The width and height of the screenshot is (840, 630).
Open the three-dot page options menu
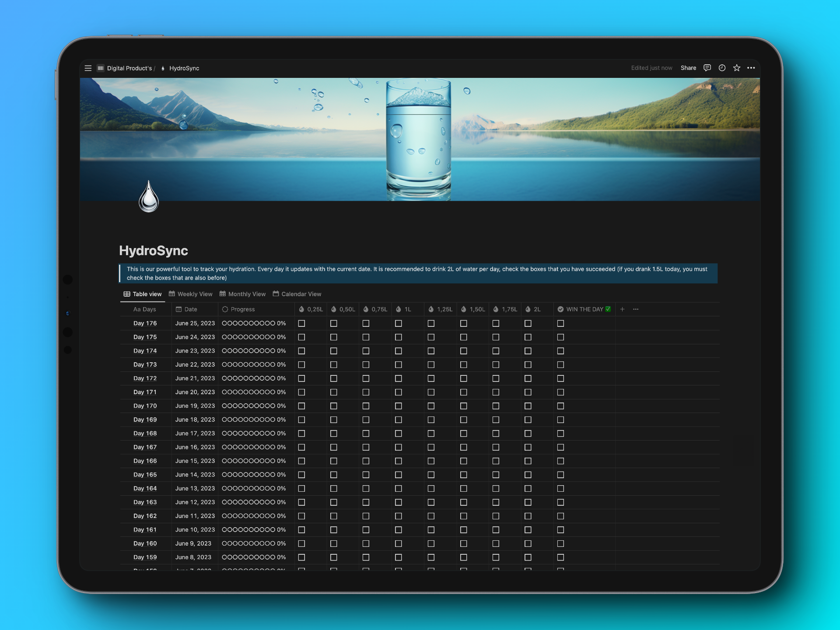point(751,68)
